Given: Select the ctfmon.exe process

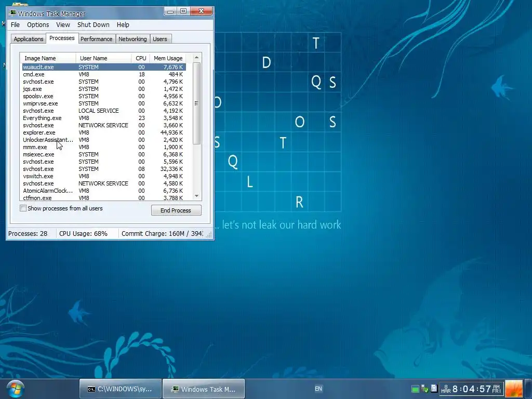Looking at the screenshot, I should [104, 198].
